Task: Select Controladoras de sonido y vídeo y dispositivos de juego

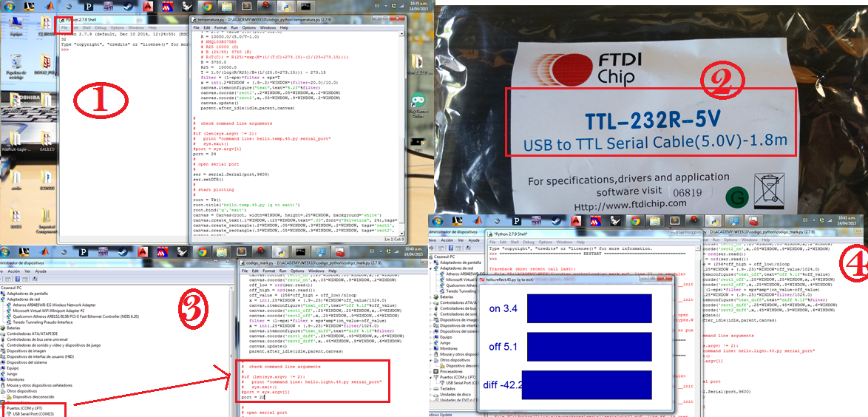Action: point(53,345)
